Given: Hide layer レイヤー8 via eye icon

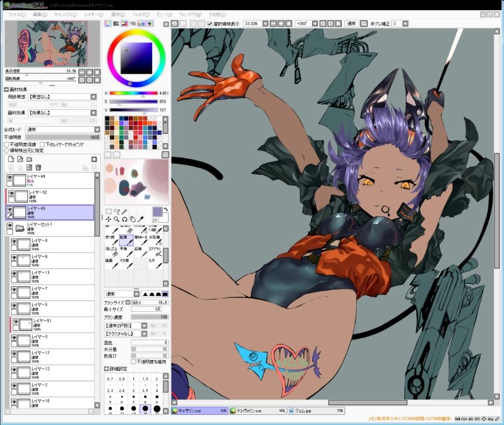Looking at the screenshot, I should [14, 242].
